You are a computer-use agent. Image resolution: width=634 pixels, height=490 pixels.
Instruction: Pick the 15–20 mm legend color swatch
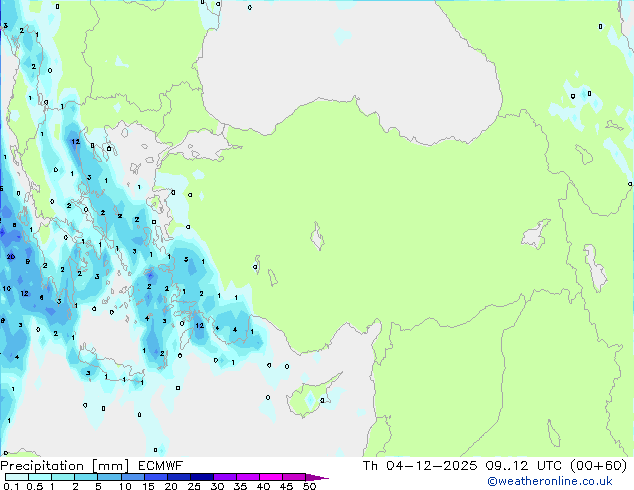tap(156, 477)
